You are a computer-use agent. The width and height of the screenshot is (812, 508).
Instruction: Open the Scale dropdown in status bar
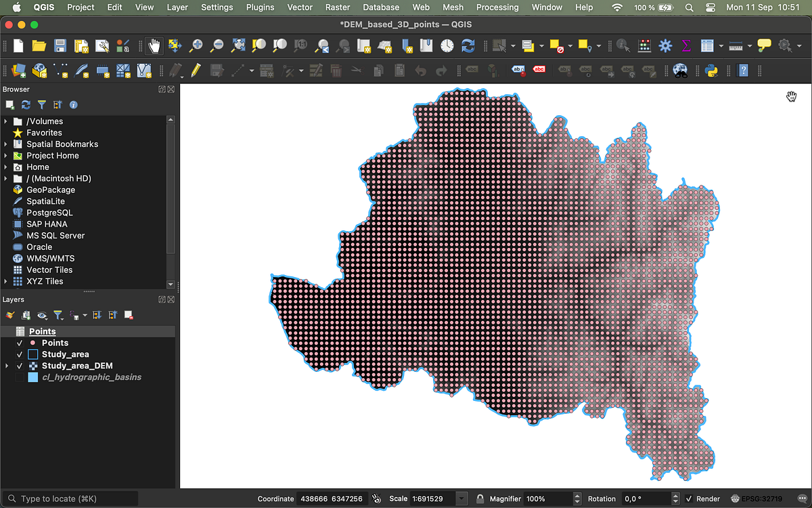point(461,499)
